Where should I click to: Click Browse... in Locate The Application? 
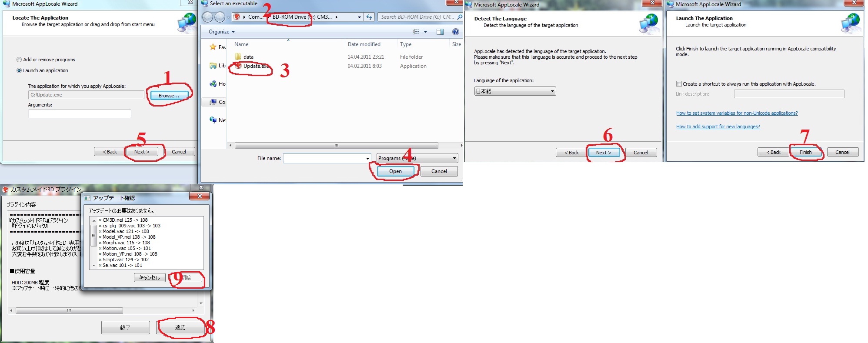tap(169, 95)
